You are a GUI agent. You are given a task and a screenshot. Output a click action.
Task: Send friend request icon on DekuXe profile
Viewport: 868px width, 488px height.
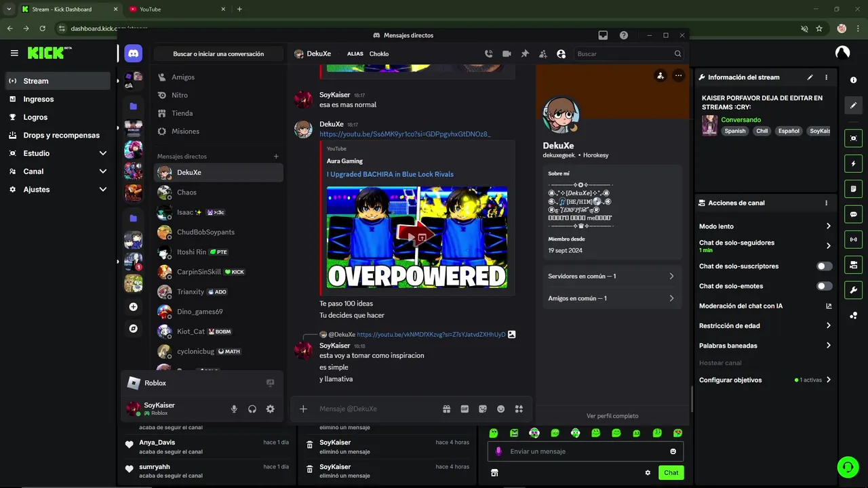660,76
